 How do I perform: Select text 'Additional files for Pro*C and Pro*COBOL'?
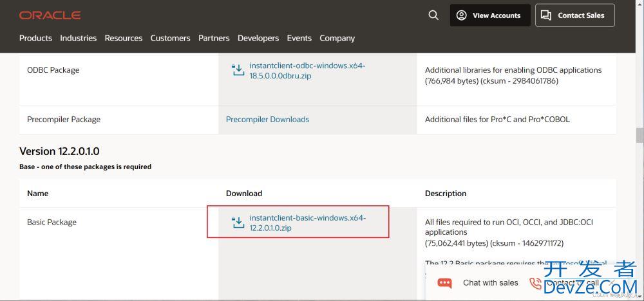(497, 120)
